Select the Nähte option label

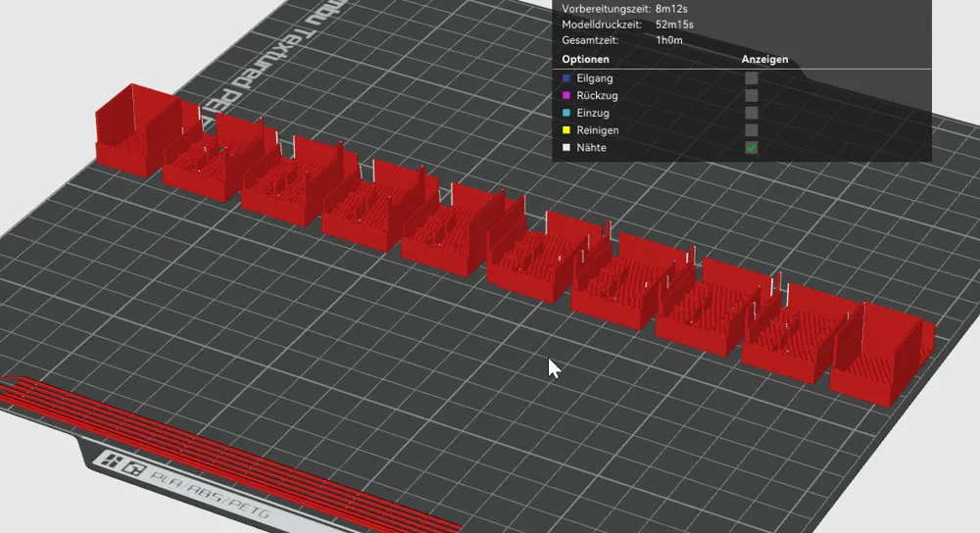(x=591, y=148)
